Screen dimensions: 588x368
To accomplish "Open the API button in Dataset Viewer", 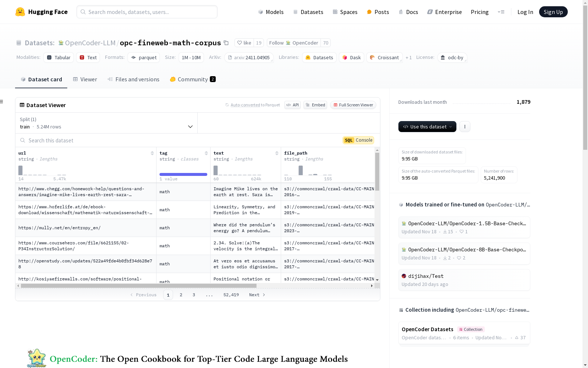I will pyautogui.click(x=293, y=105).
